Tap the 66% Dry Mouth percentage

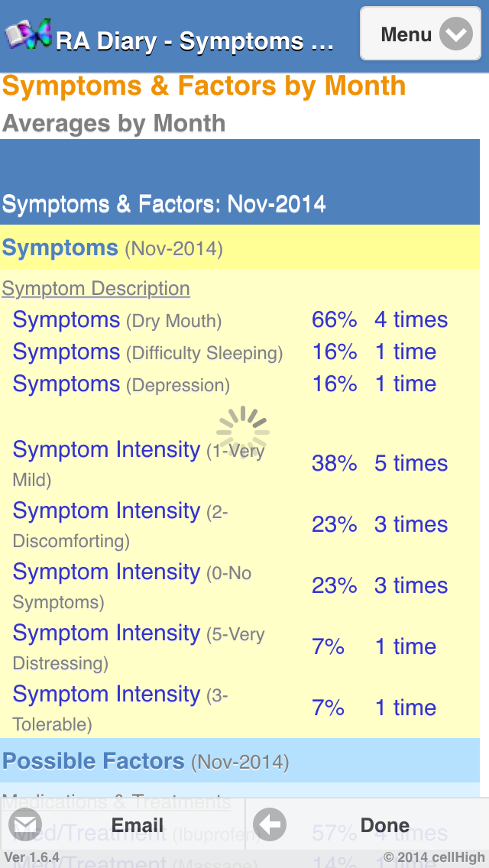(x=334, y=320)
